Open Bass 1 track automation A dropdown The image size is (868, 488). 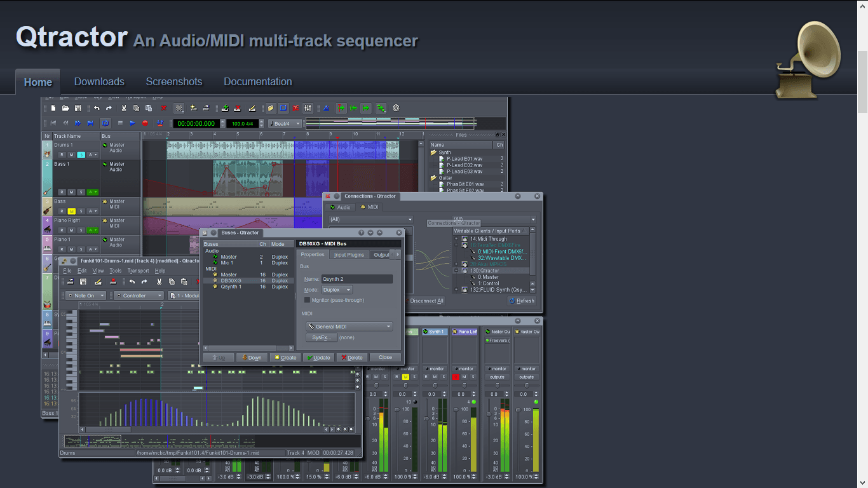[x=93, y=192]
